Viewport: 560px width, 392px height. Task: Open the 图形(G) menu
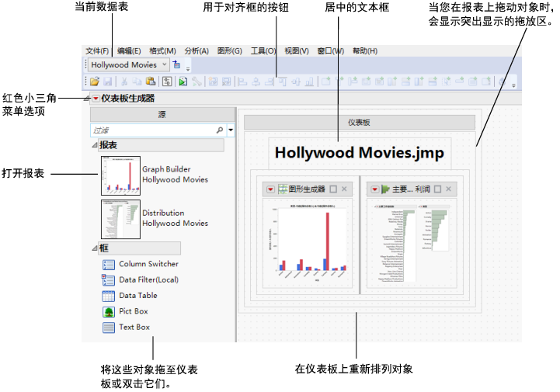click(x=230, y=51)
